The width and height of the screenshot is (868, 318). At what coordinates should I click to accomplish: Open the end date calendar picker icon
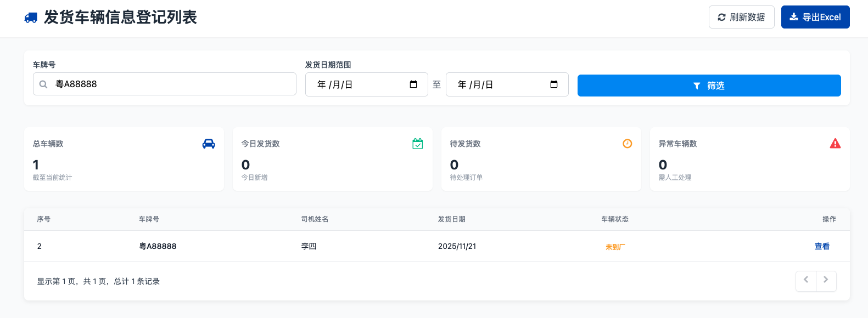tap(554, 84)
